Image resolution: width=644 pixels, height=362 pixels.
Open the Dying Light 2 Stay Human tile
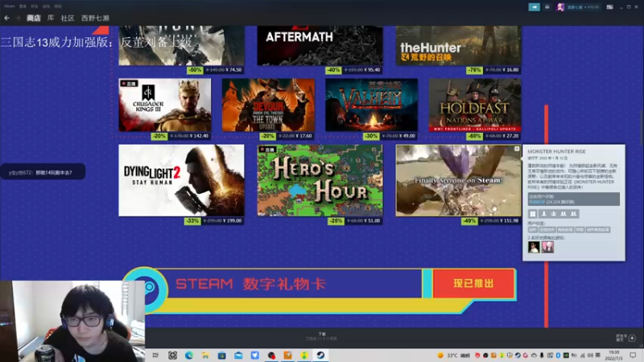pyautogui.click(x=181, y=180)
